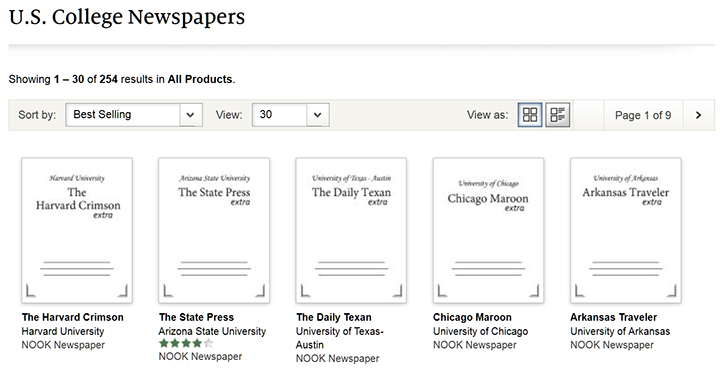Open Arkansas Traveler cover thumbnail
Viewport: 720px width, 371px height.
[626, 230]
